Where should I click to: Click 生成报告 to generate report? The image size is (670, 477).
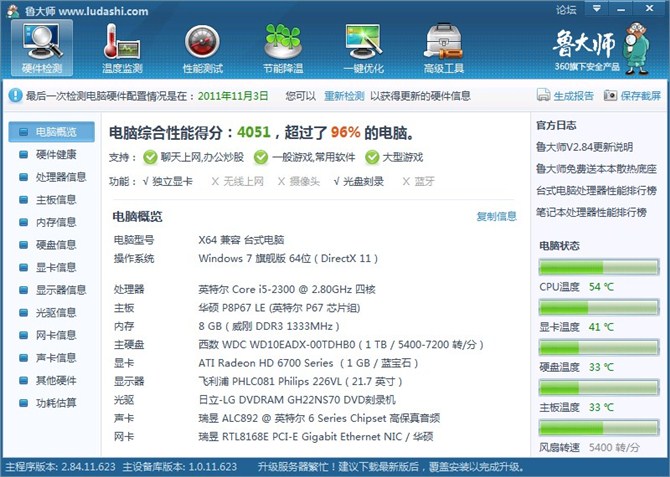tap(573, 96)
